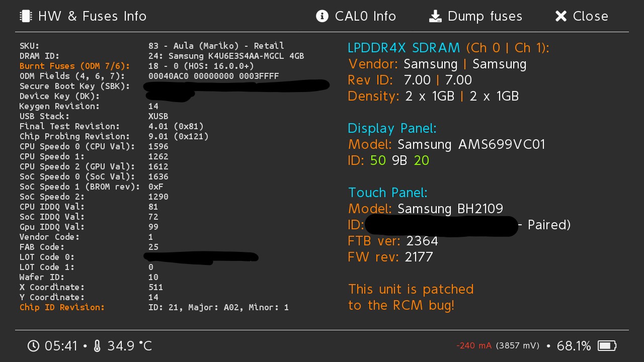Click the orange "Chip ID Revision:" label
This screenshot has height=362, width=644.
(62, 307)
